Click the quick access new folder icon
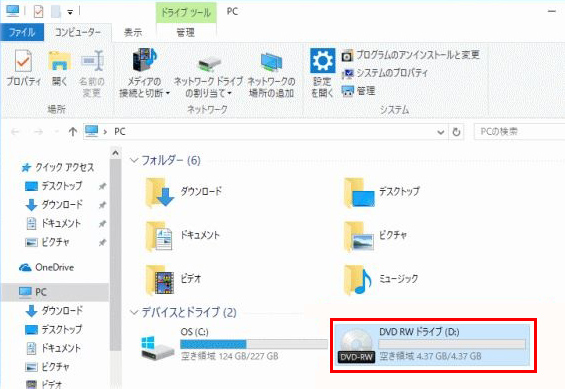 [55, 12]
